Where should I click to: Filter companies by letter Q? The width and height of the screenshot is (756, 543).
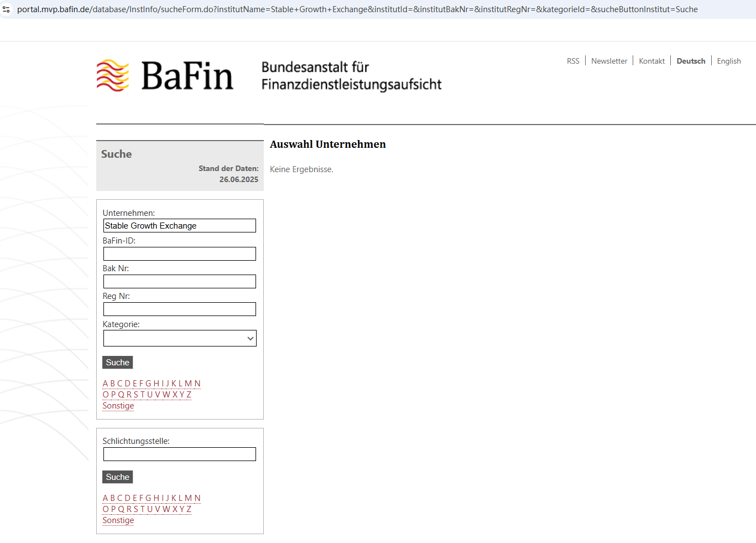[x=121, y=395]
